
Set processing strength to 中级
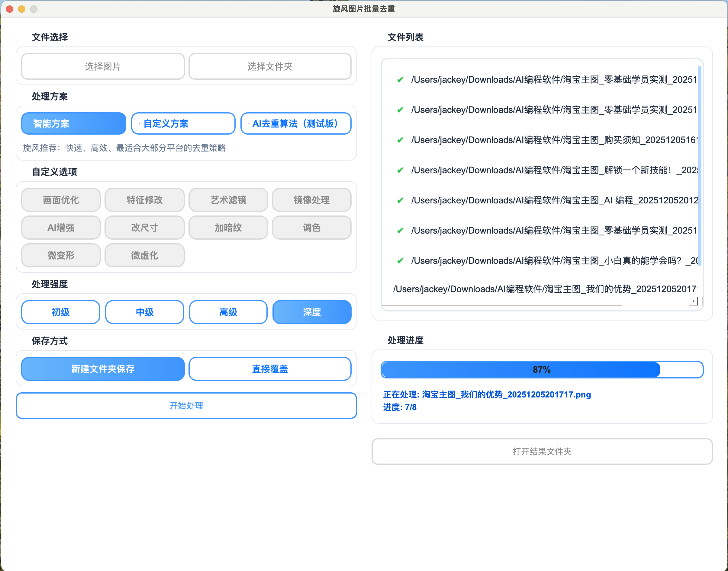(144, 312)
